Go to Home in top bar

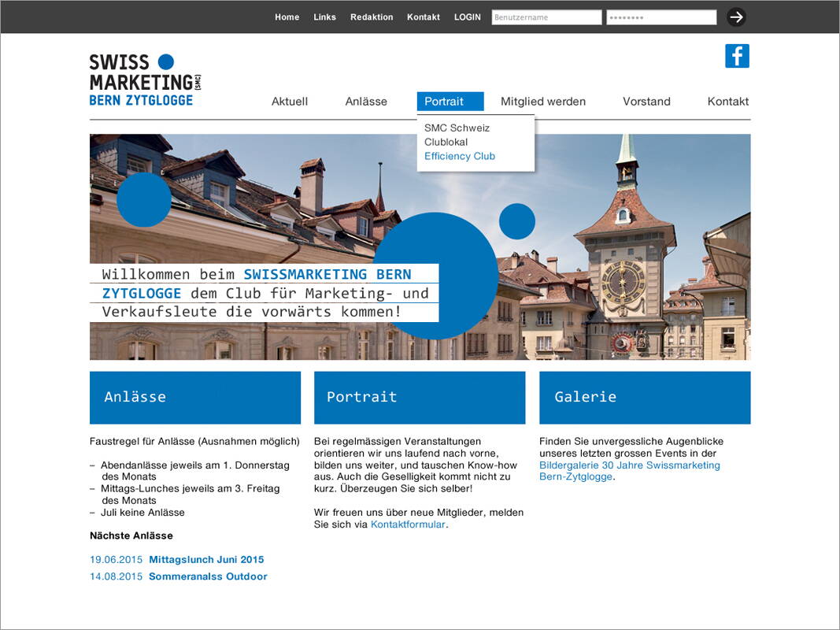[x=287, y=17]
